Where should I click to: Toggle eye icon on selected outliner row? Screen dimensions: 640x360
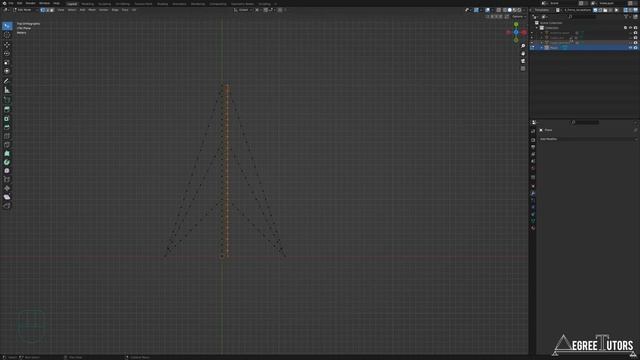(631, 47)
